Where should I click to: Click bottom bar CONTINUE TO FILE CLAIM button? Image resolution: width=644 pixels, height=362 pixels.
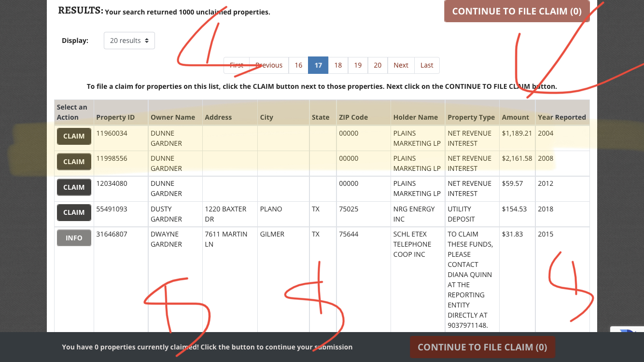[x=482, y=347]
